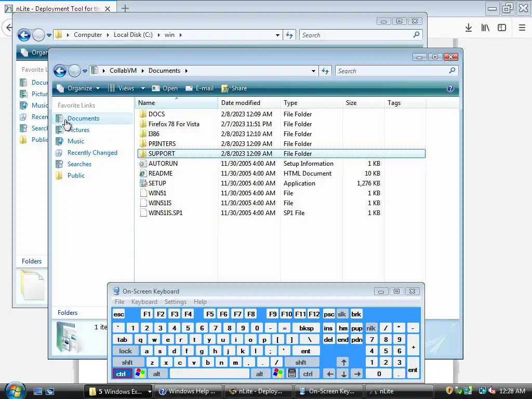The image size is (532, 399).
Task: Click the context menu key on keyboard
Action: 292,374
